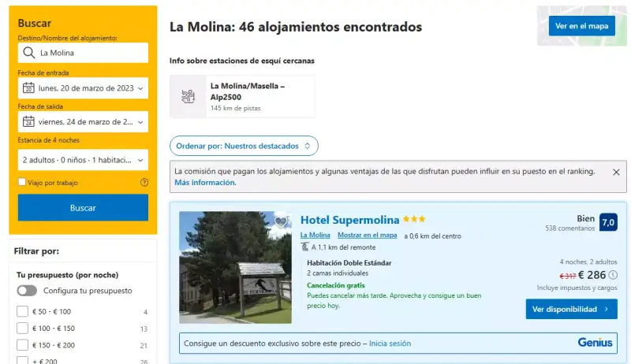Click the price info icon beside € 286
Viewport: 631px width, 364px height.
pyautogui.click(x=613, y=275)
